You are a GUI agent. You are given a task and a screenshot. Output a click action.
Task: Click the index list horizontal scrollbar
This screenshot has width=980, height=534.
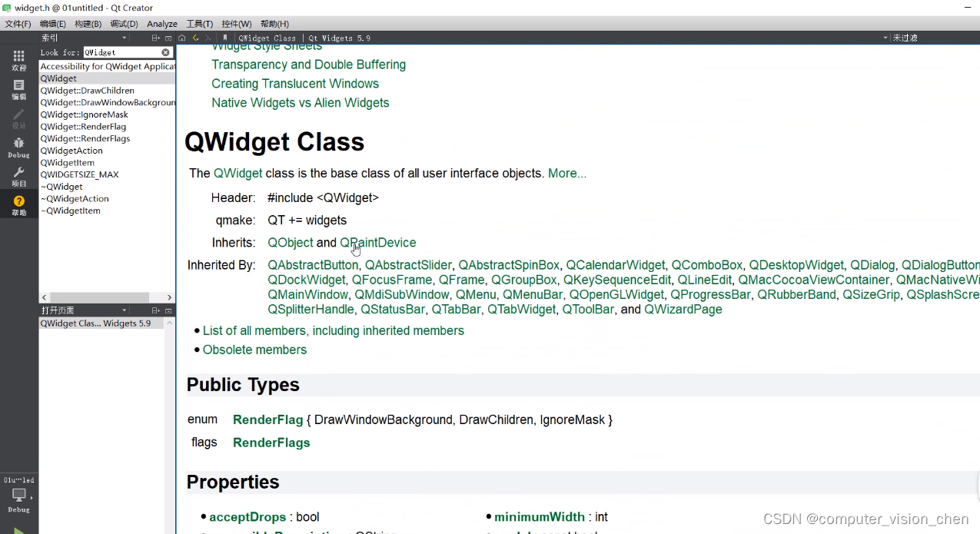point(100,297)
